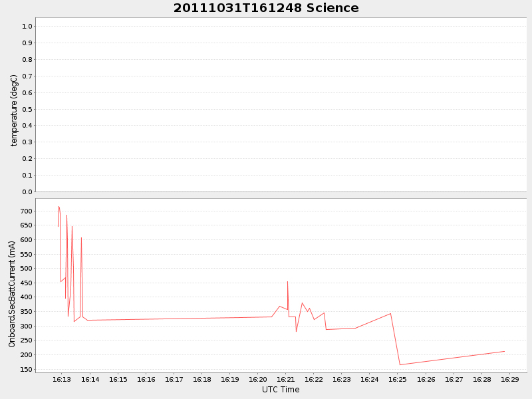Click the 600 current axis value
The image size is (532, 399).
click(x=26, y=239)
